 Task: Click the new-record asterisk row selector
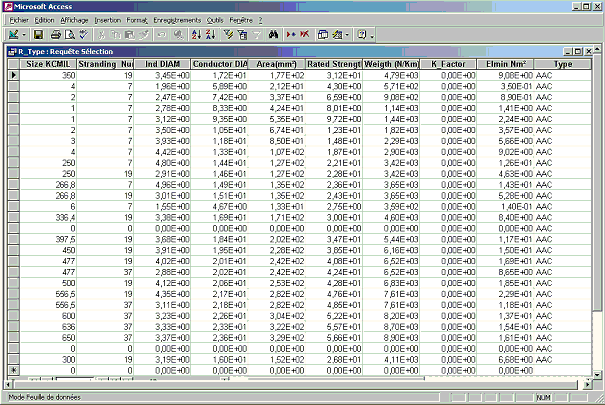coord(14,370)
